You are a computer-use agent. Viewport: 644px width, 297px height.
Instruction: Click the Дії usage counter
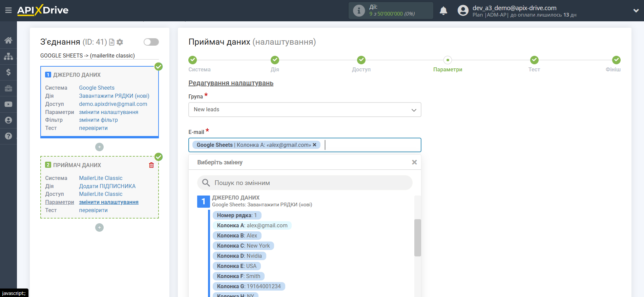391,10
